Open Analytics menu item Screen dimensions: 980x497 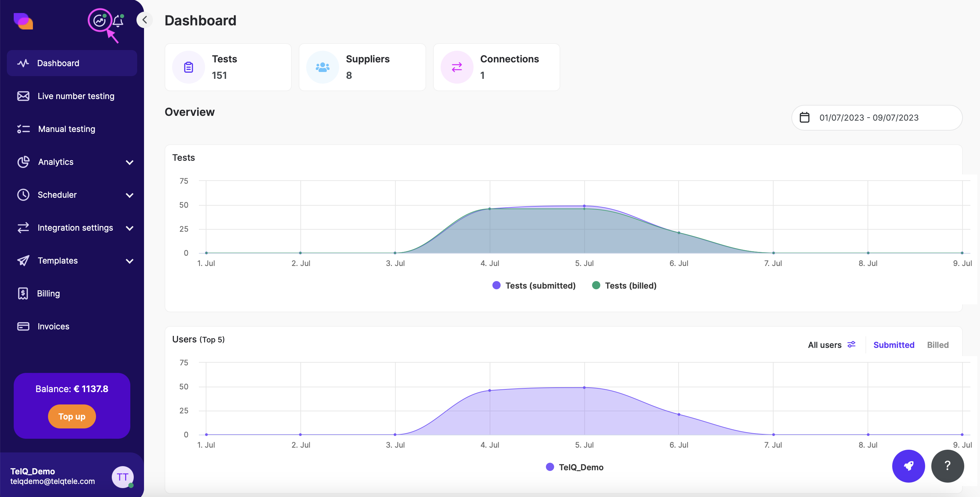coord(72,162)
